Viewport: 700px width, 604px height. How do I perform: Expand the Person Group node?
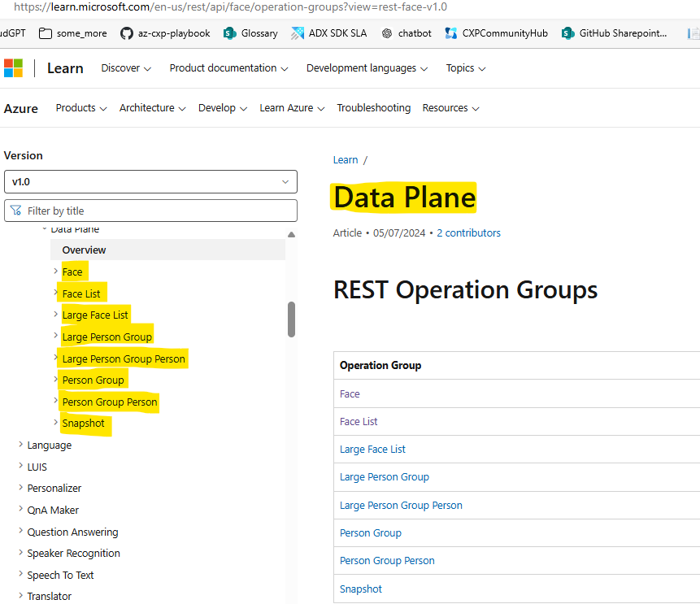(x=56, y=380)
